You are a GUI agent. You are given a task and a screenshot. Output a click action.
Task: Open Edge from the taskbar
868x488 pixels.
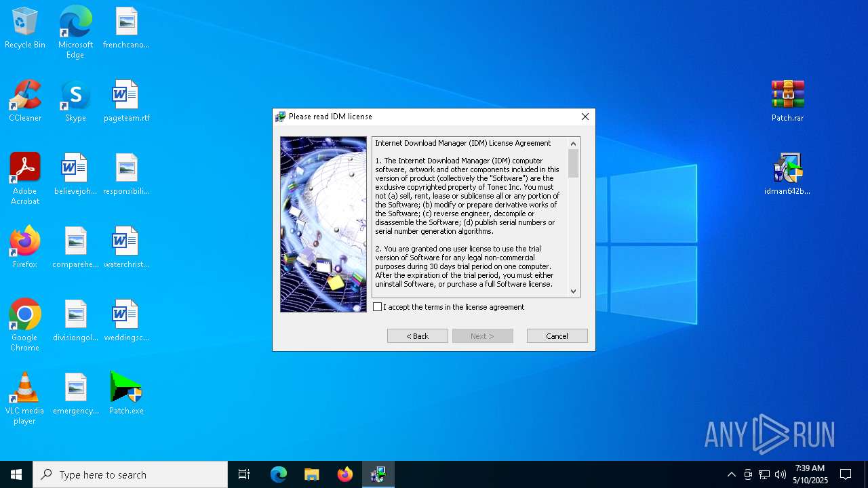(279, 474)
